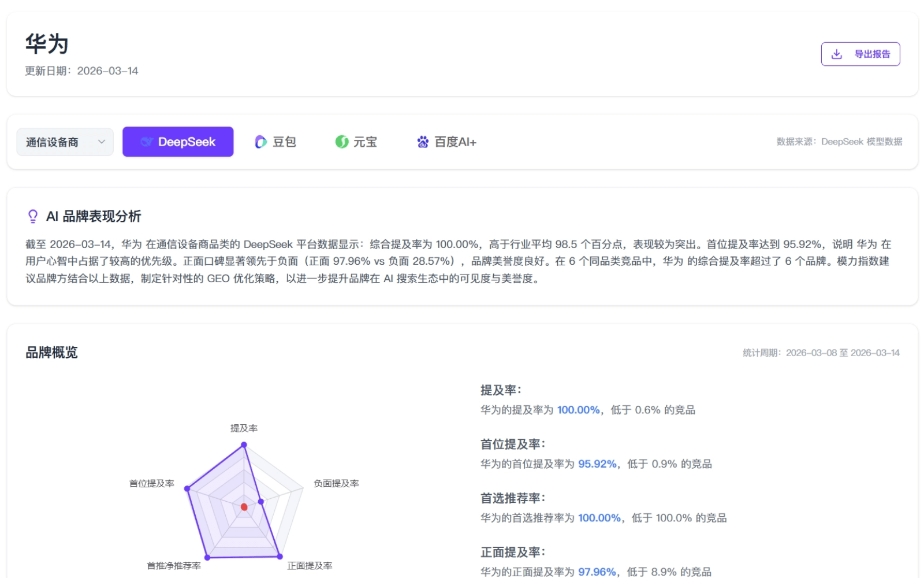Click the 数据来源 DeepSeek 模型数据 label
Image resolution: width=924 pixels, height=578 pixels.
tap(841, 141)
